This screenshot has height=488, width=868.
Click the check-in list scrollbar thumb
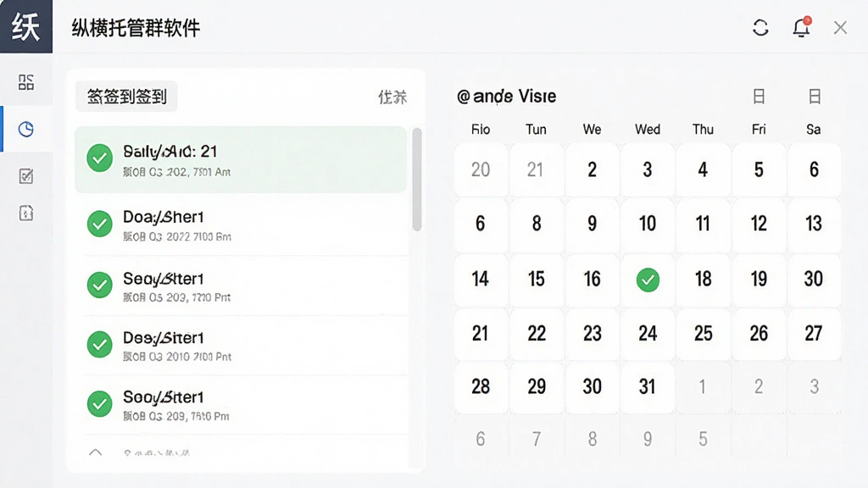[417, 180]
